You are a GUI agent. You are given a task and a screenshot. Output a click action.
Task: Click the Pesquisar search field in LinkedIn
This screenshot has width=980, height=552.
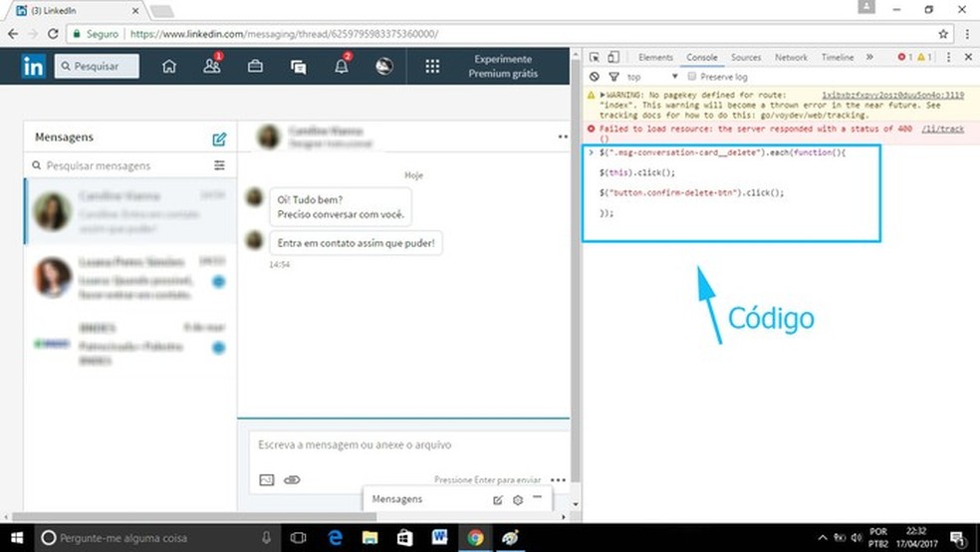tap(97, 66)
